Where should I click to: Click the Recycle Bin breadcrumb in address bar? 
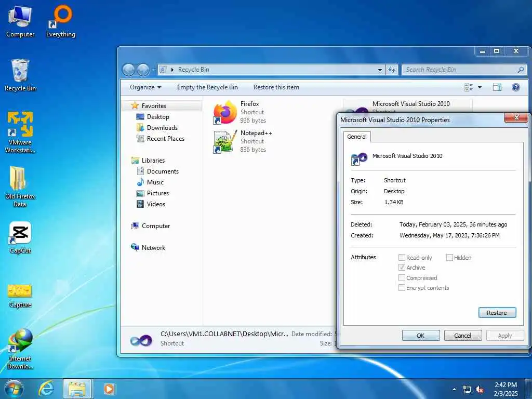coord(194,70)
